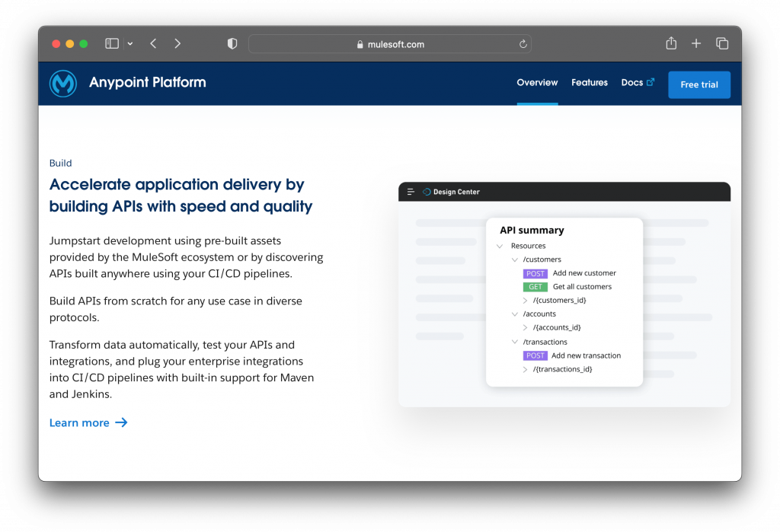
Task: Minimize the window with yellow button
Action: (x=69, y=43)
